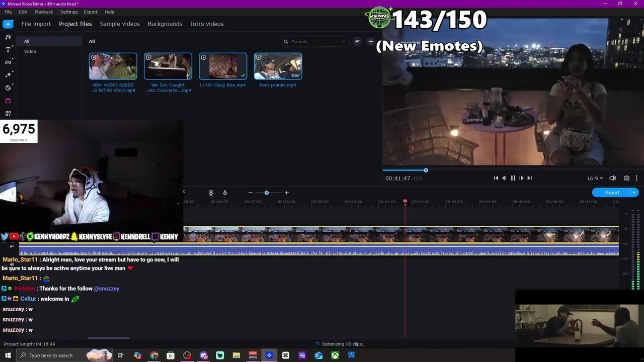Toggle preview volume speaker icon

point(613,178)
